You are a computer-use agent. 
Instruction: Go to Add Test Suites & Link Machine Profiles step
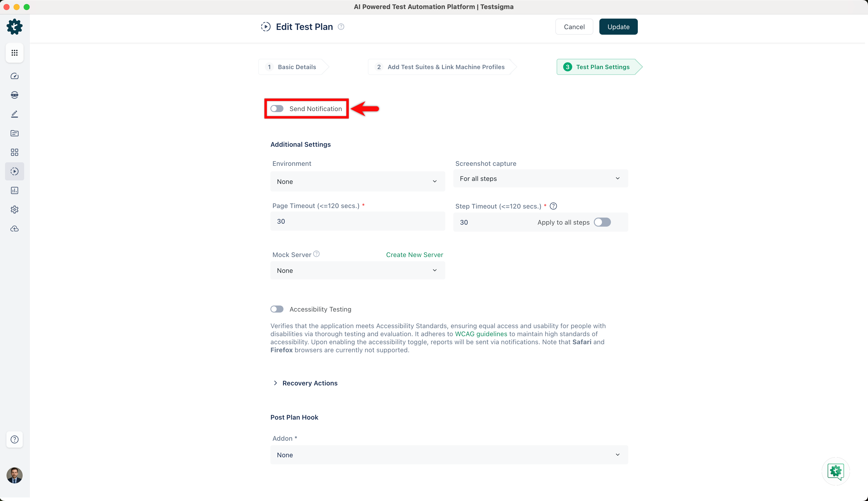tap(442, 67)
